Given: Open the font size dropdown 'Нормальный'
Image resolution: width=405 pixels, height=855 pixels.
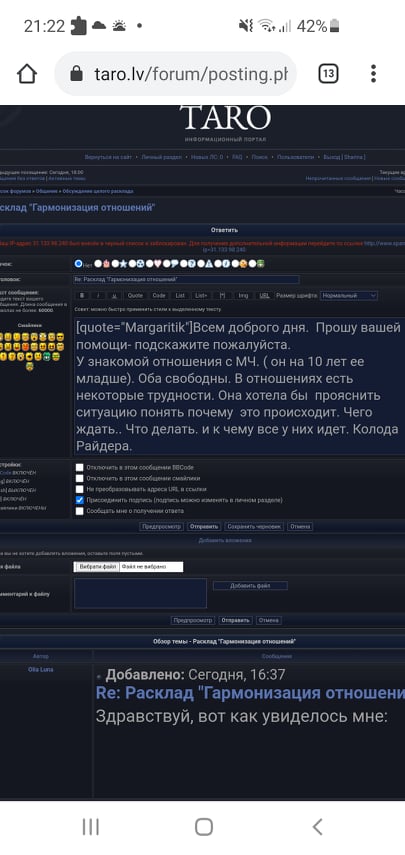Looking at the screenshot, I should click(x=349, y=296).
